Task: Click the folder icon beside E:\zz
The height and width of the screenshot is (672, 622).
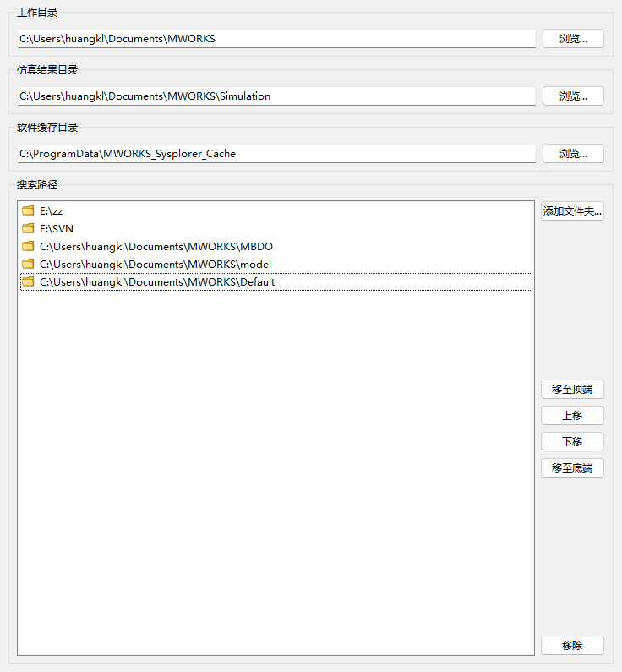Action: 28,211
